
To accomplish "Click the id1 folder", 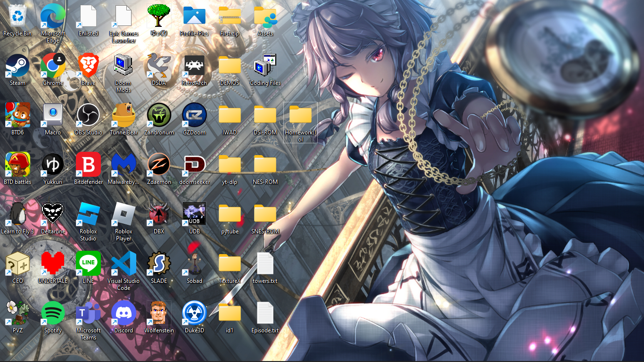I will tap(230, 313).
